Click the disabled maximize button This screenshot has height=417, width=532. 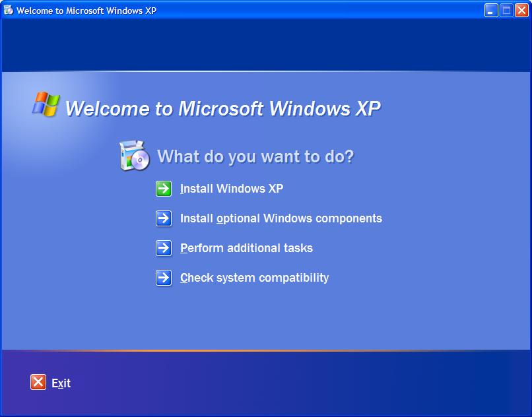click(x=506, y=11)
